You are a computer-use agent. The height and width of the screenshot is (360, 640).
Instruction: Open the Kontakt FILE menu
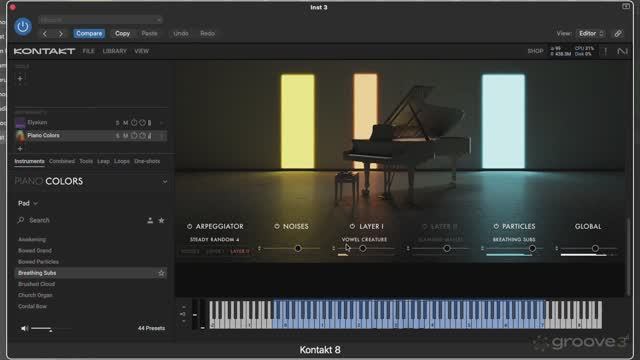(x=89, y=51)
